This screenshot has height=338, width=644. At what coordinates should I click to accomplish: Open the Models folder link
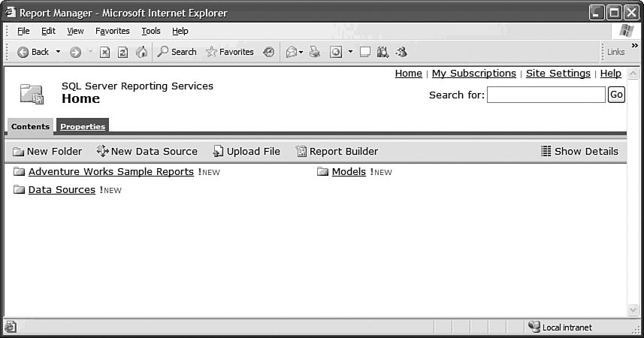(x=349, y=172)
